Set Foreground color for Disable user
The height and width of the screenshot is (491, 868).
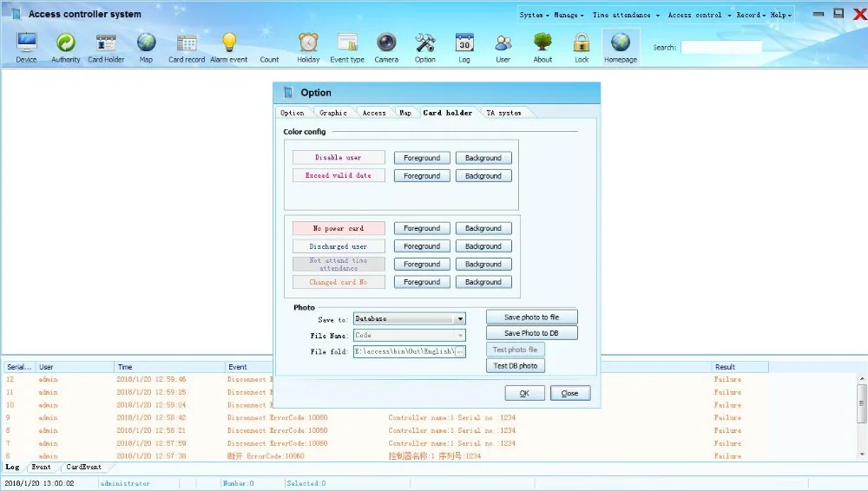[422, 158]
